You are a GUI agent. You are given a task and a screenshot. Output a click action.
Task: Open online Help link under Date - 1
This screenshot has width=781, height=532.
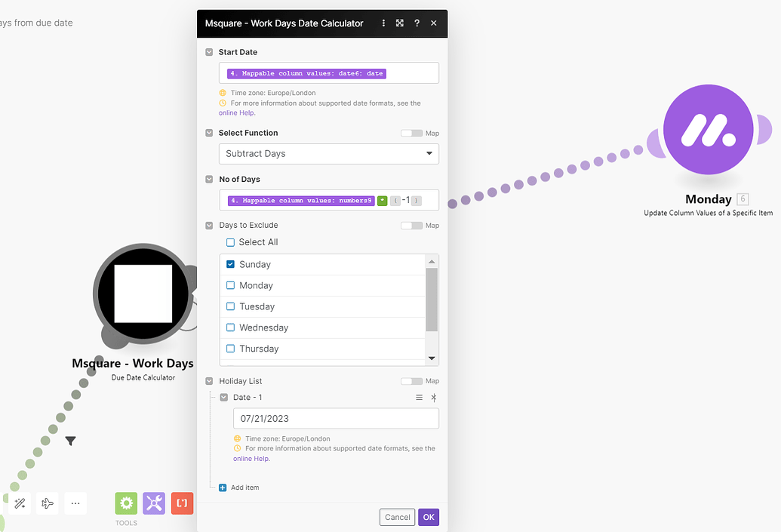[x=251, y=459]
